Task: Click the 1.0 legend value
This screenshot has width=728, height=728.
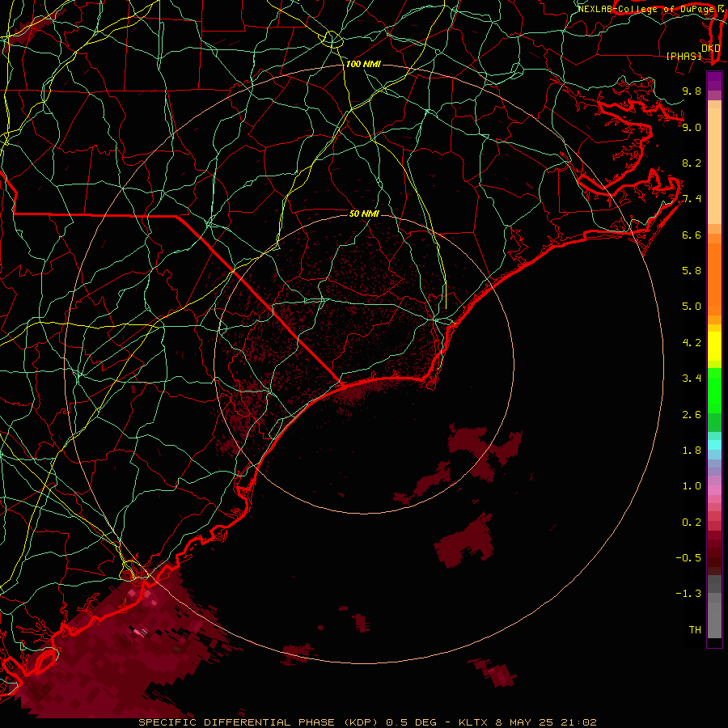Action: pyautogui.click(x=692, y=486)
